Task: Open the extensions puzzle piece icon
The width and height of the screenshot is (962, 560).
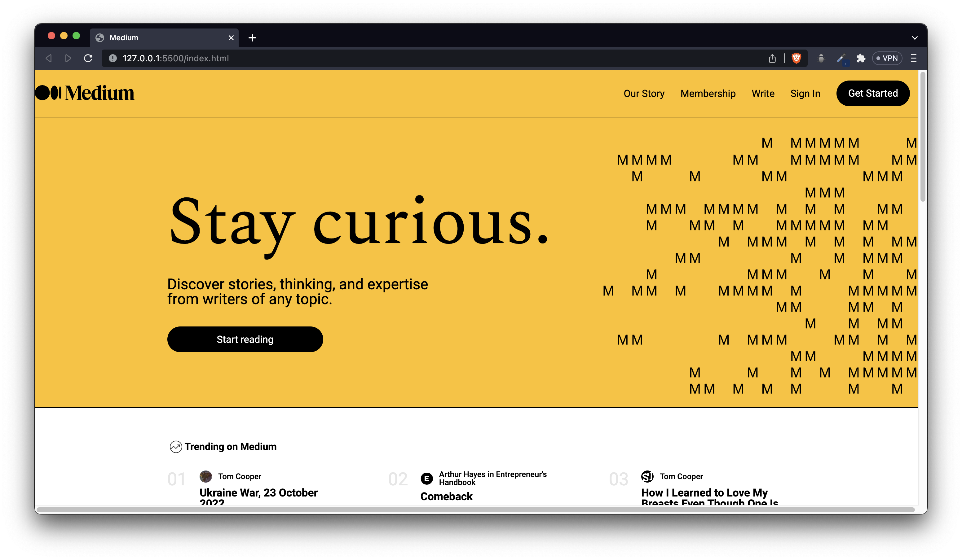Action: tap(860, 58)
